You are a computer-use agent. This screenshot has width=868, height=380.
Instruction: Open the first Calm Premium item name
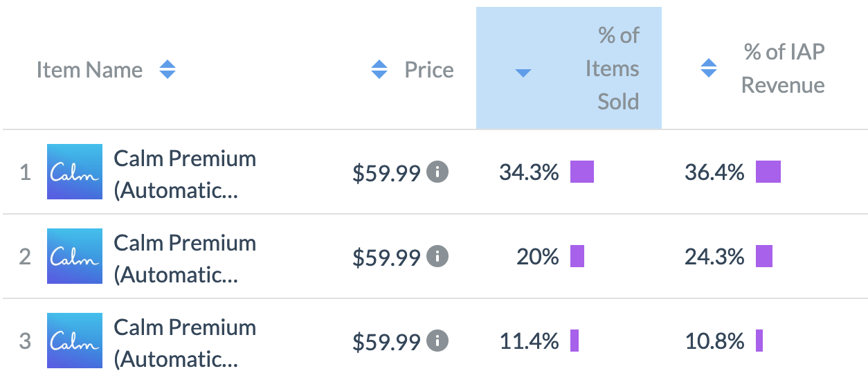point(184,174)
